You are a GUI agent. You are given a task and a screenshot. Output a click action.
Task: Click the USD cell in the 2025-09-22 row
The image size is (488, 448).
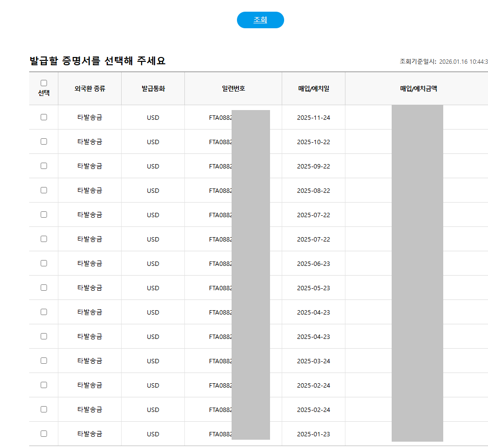point(153,166)
